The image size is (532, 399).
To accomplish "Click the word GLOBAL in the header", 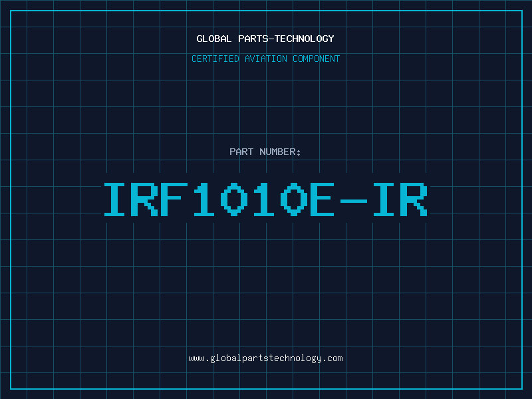I will 213,39.
